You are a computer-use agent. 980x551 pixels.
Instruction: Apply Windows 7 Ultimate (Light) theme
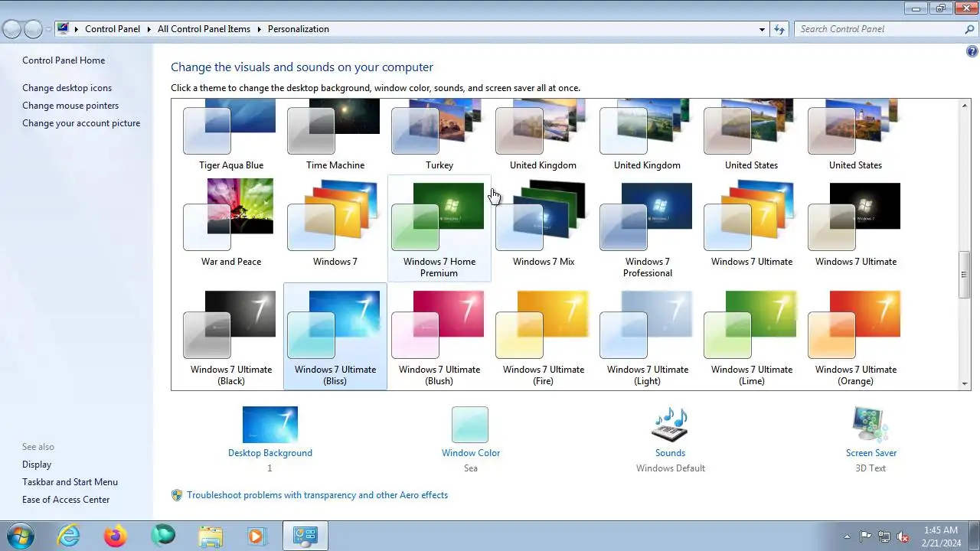click(x=648, y=337)
